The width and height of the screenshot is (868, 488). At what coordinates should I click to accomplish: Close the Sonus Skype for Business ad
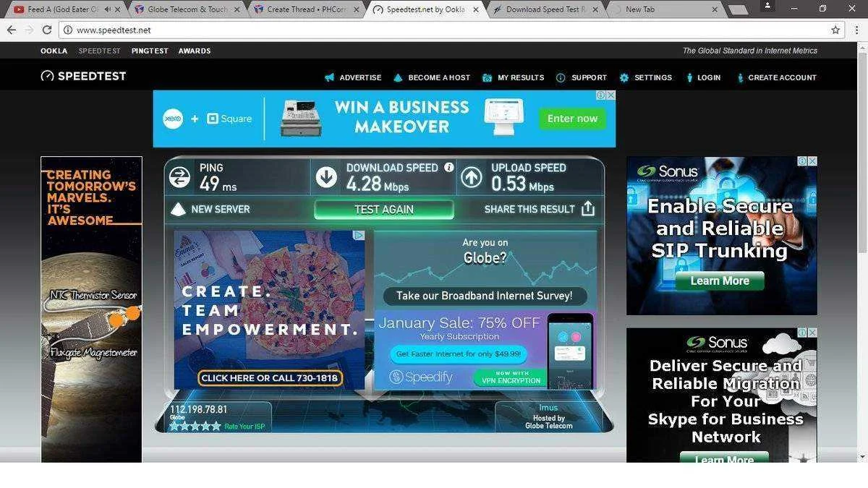[x=812, y=333]
